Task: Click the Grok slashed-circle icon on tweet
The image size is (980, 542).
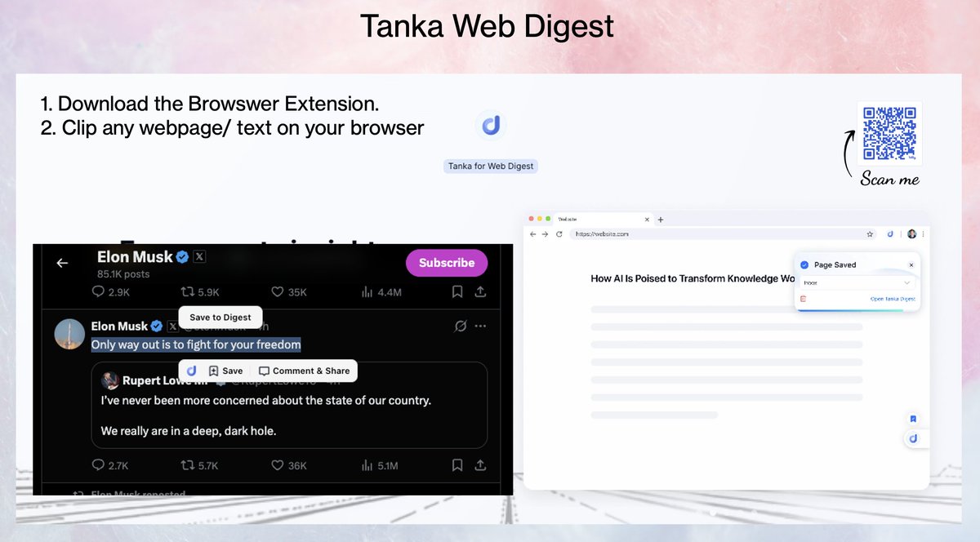Action: [x=461, y=326]
